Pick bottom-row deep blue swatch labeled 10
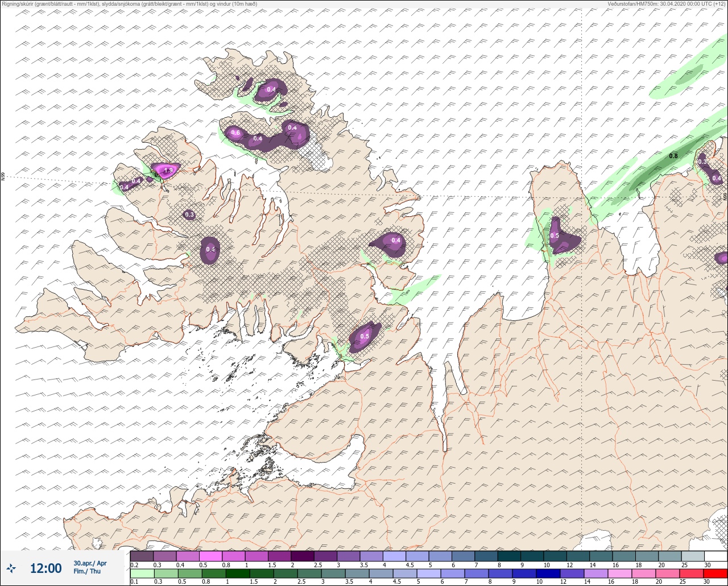This screenshot has width=728, height=586. pos(548,573)
